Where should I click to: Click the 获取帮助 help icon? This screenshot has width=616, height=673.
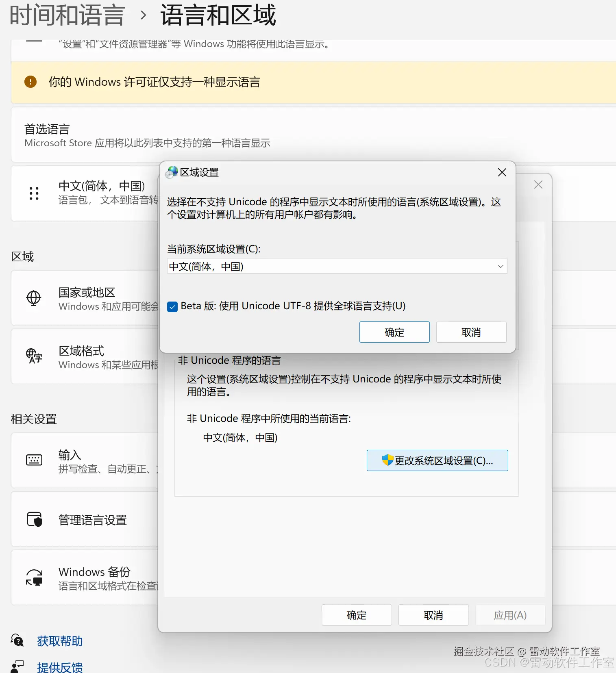click(x=17, y=640)
